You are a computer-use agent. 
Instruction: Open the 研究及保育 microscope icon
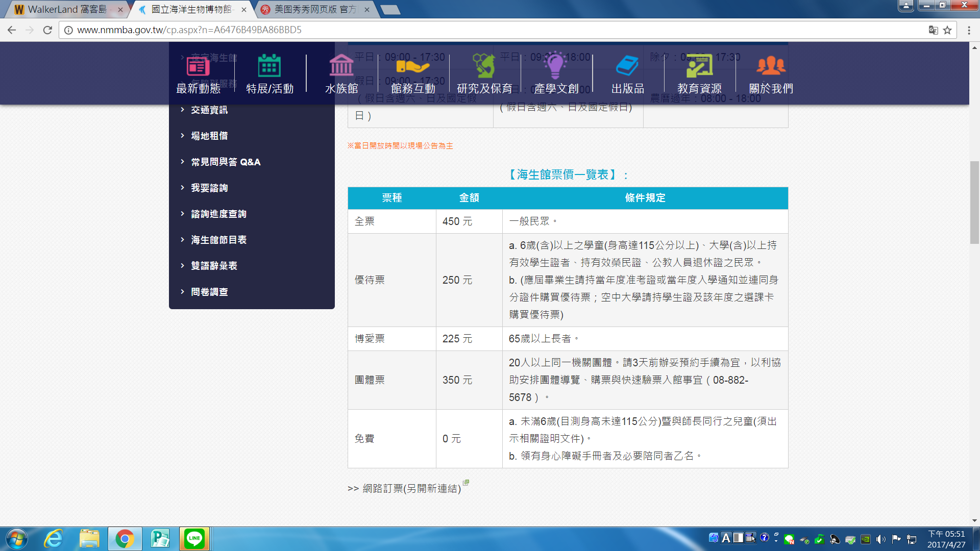pos(484,66)
